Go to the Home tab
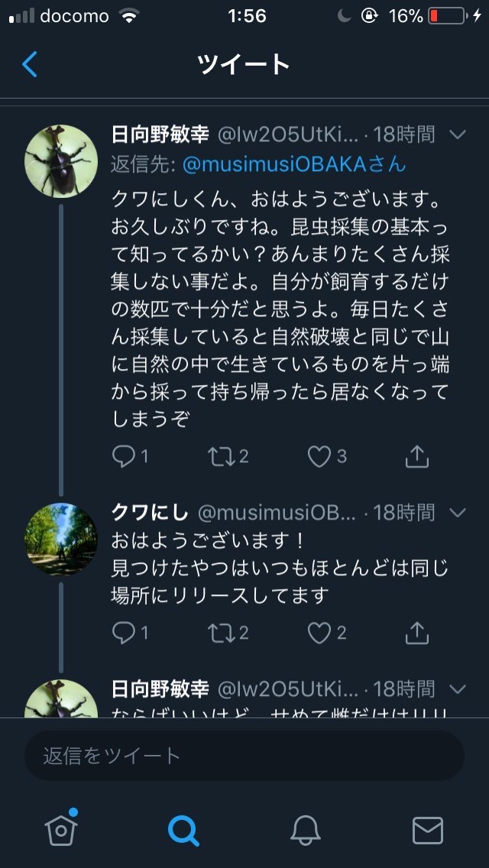Viewport: 489px width, 868px height. 61,828
